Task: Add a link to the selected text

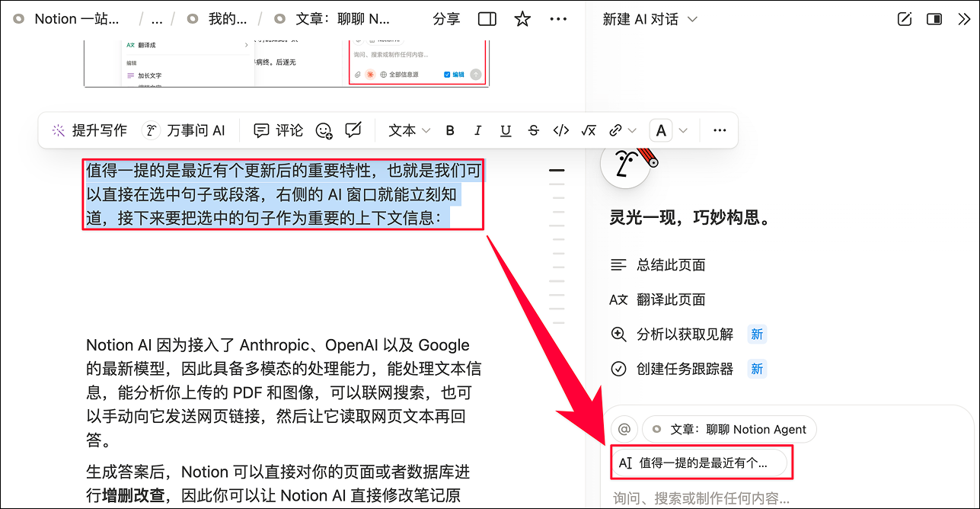Action: click(616, 130)
